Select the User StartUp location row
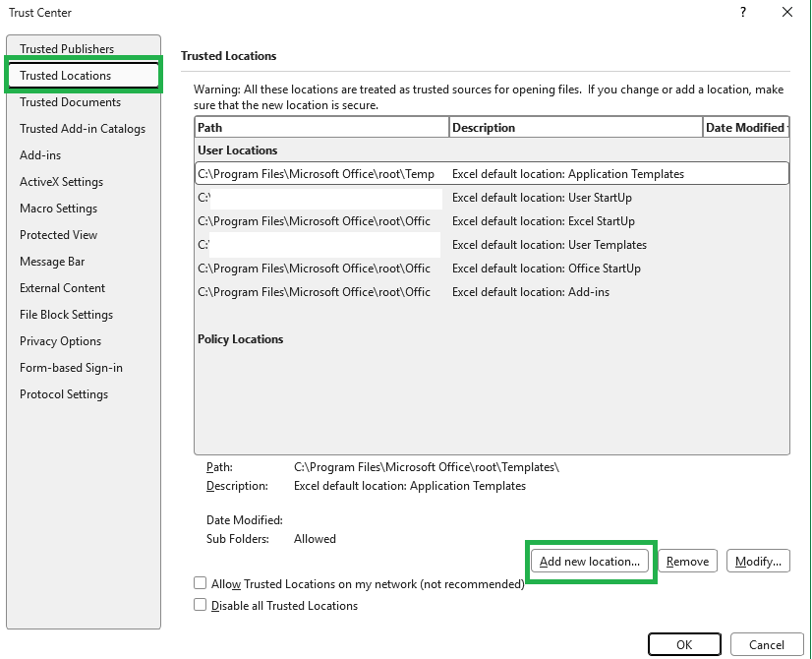Viewport: 812px width, 659px height. [492, 198]
